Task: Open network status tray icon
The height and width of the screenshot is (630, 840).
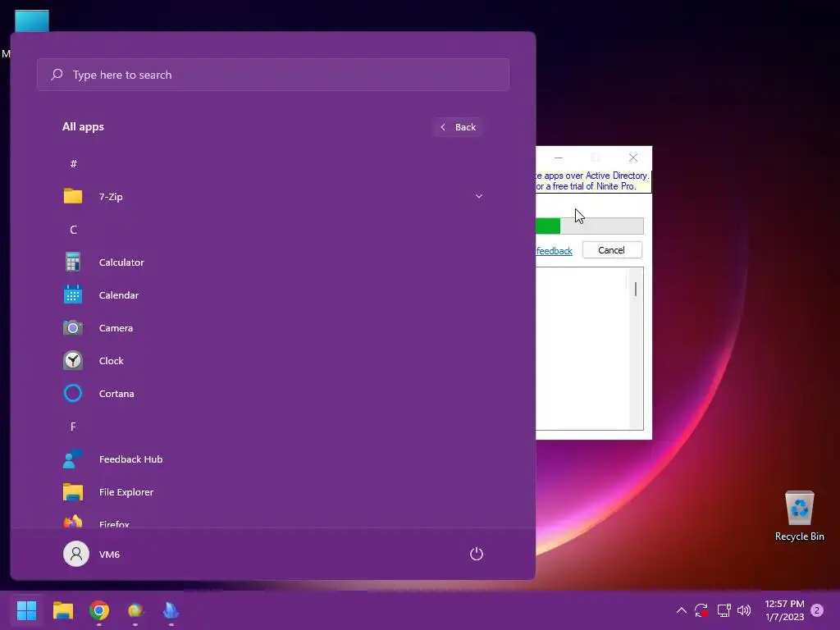Action: [724, 610]
